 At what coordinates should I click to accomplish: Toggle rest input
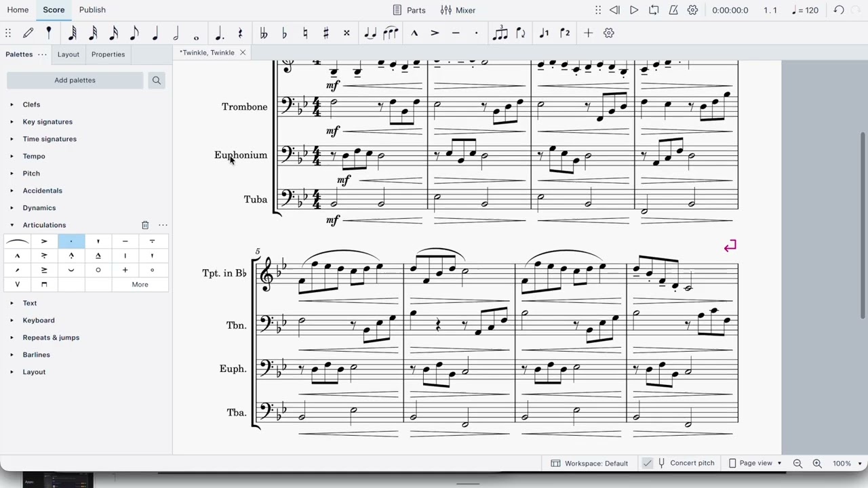click(240, 33)
